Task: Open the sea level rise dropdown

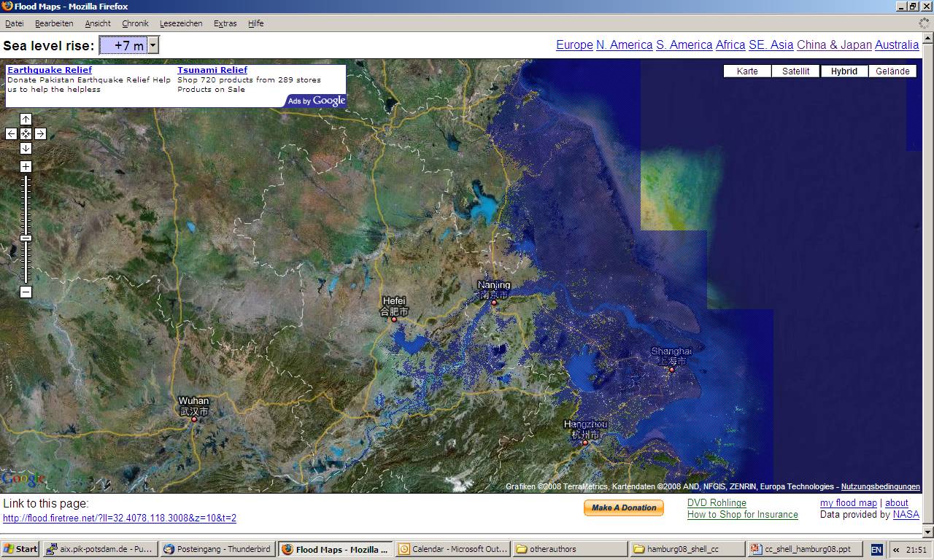Action: 153,46
